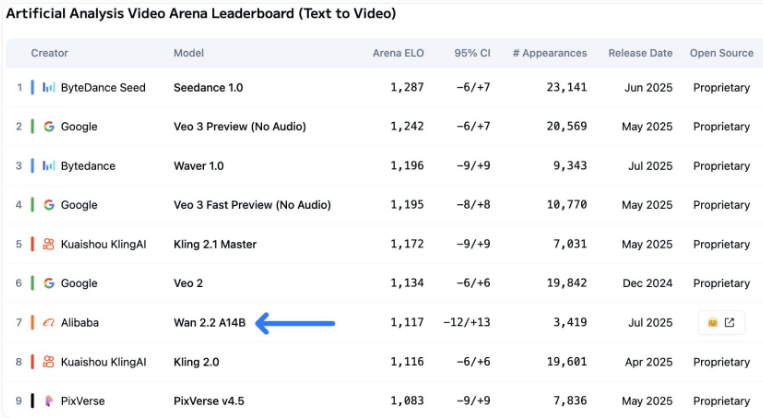The image size is (763, 418).
Task: Click the Kuaishou KlingAI logo beside Kling 2.1 Master
Action: coord(49,244)
